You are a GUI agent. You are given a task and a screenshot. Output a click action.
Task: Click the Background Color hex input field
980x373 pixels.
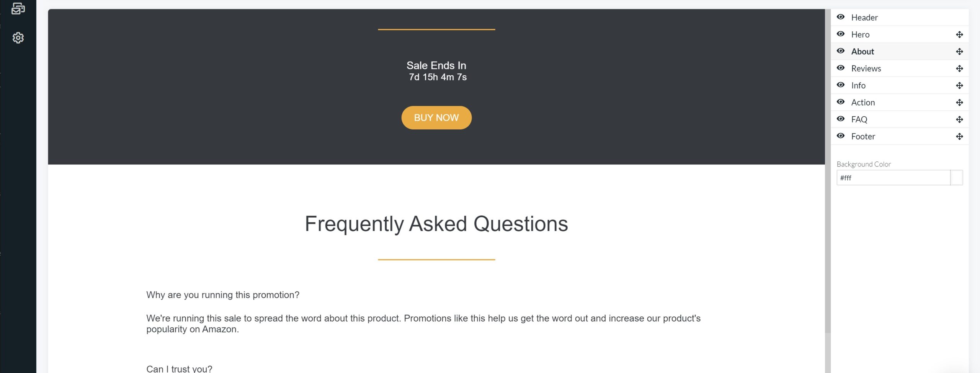click(893, 178)
